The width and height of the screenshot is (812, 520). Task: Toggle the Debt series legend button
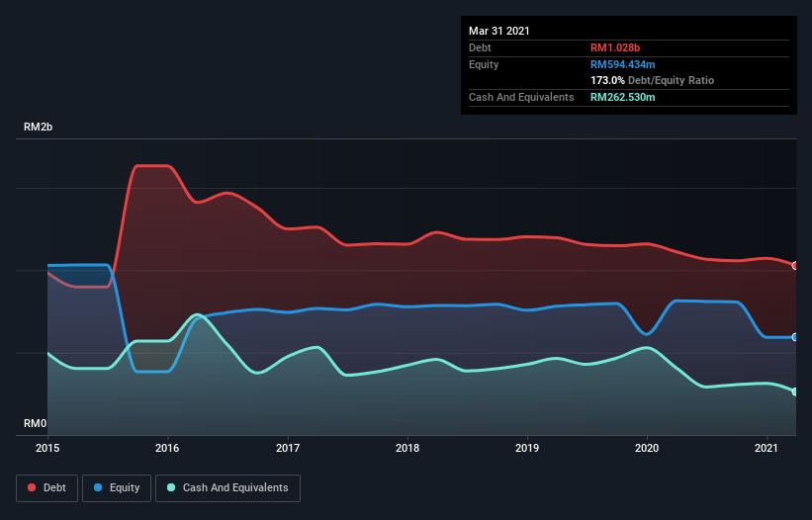click(47, 488)
